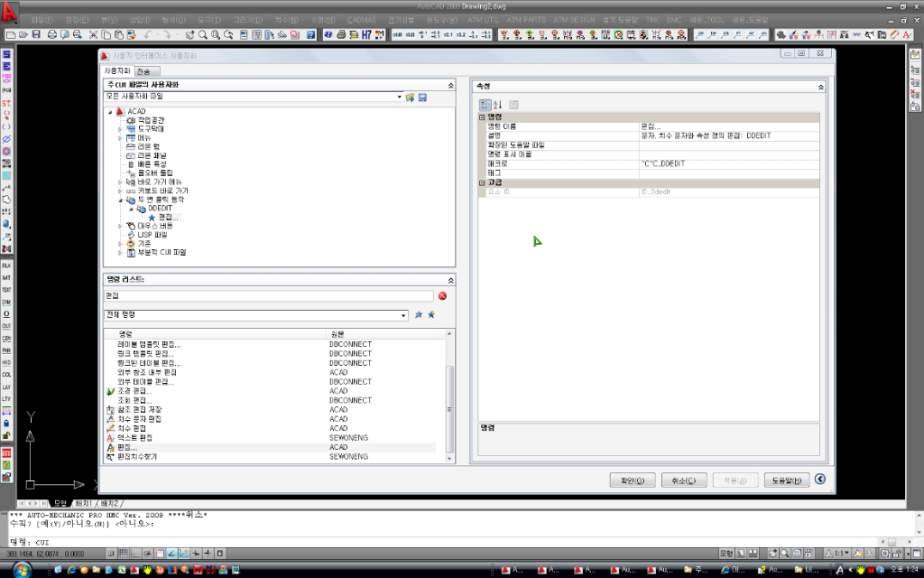Click the zoom magnifier icon in status bar
Image resolution: width=924 pixels, height=578 pixels.
(785, 554)
